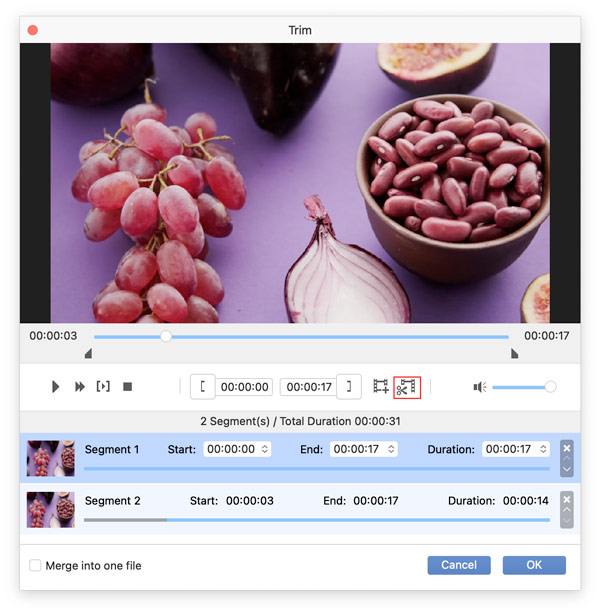This screenshot has width=600, height=613.
Task: Remove Segment 2 using its X icon
Action: [567, 499]
